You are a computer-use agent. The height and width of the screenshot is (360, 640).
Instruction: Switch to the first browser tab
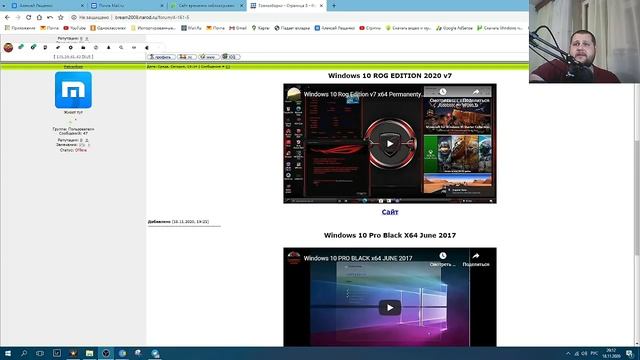coord(47,6)
